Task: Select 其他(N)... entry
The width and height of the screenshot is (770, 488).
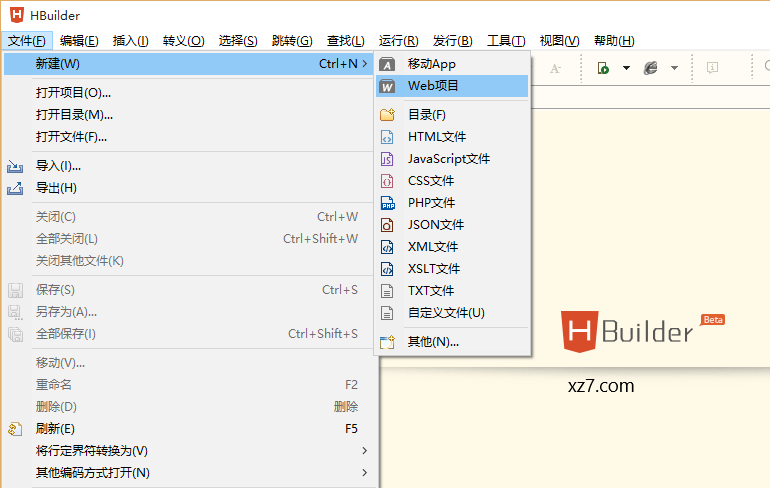Action: coord(452,342)
